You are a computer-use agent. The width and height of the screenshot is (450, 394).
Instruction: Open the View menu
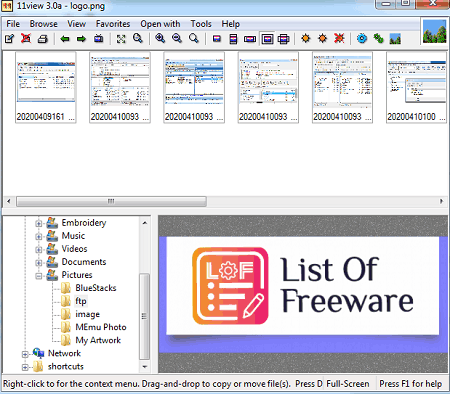(x=76, y=24)
